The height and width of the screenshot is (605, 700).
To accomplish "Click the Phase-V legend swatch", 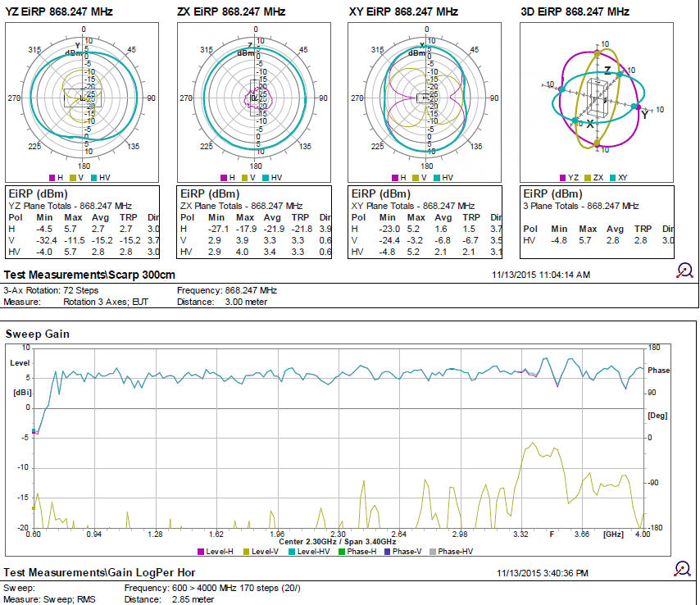I will click(388, 552).
